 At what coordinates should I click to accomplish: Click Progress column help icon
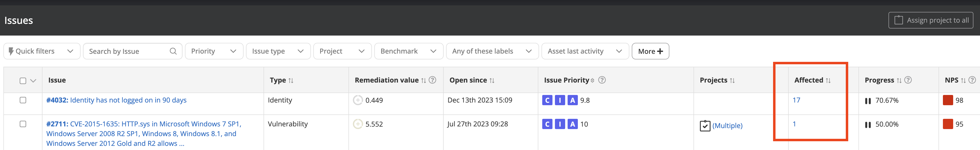908,80
